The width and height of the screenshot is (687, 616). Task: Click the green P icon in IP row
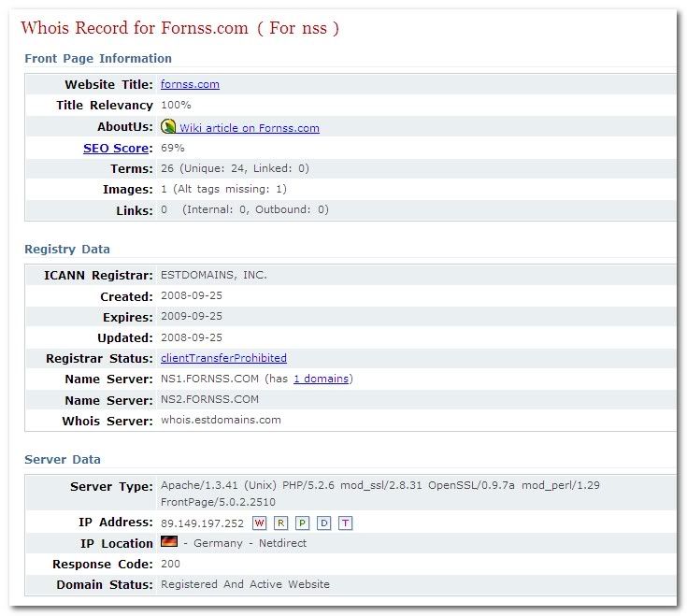[x=303, y=523]
